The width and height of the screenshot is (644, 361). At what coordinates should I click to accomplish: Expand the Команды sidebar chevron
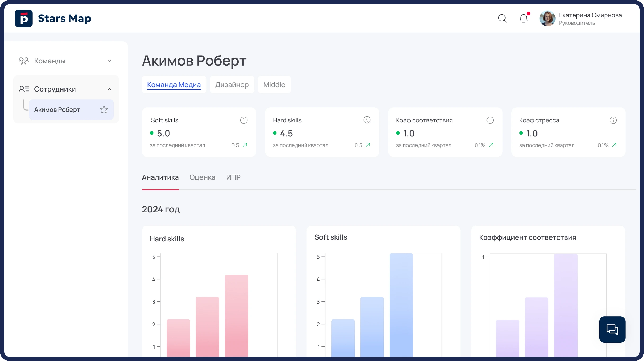(x=109, y=61)
